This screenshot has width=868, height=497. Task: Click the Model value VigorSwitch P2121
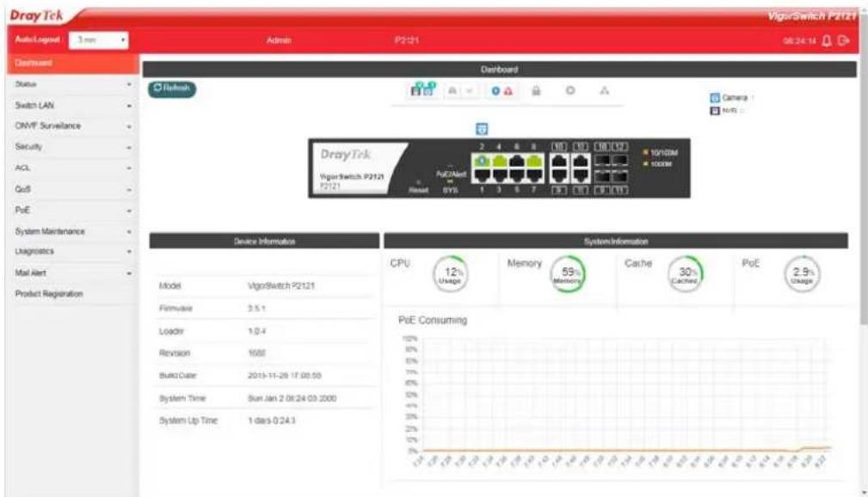coord(281,286)
